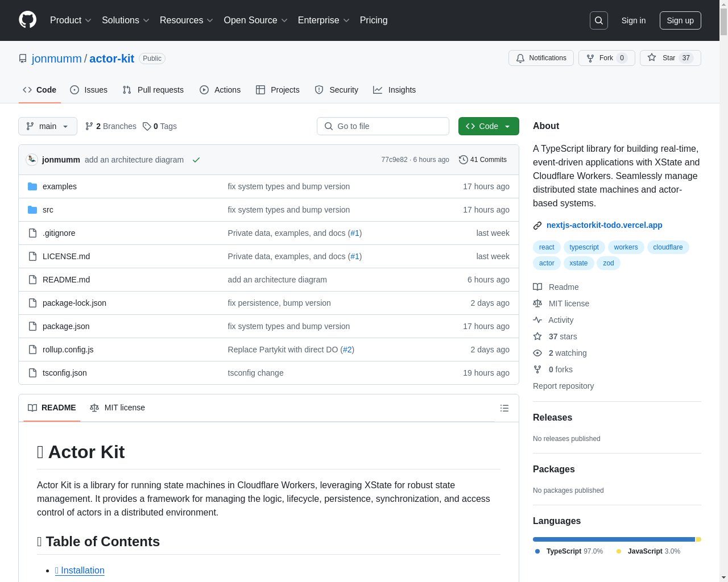Click the package.json file icon
The width and height of the screenshot is (728, 582).
pyautogui.click(x=32, y=326)
